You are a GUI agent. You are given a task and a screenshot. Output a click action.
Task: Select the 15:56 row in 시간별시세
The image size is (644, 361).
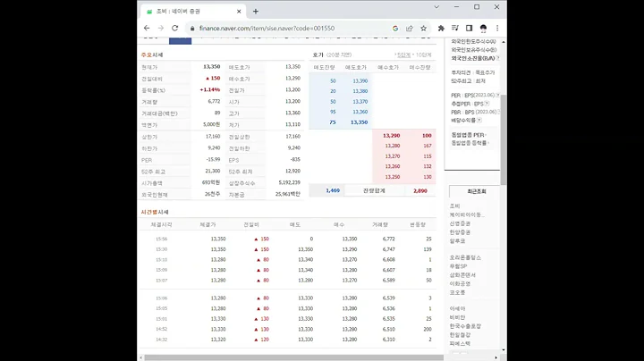pos(287,239)
